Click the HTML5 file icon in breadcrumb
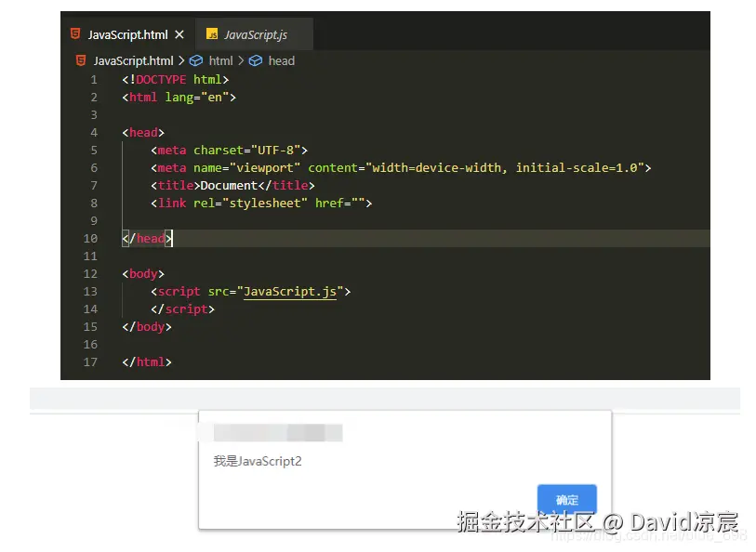Image resolution: width=756 pixels, height=552 pixels. coord(81,60)
